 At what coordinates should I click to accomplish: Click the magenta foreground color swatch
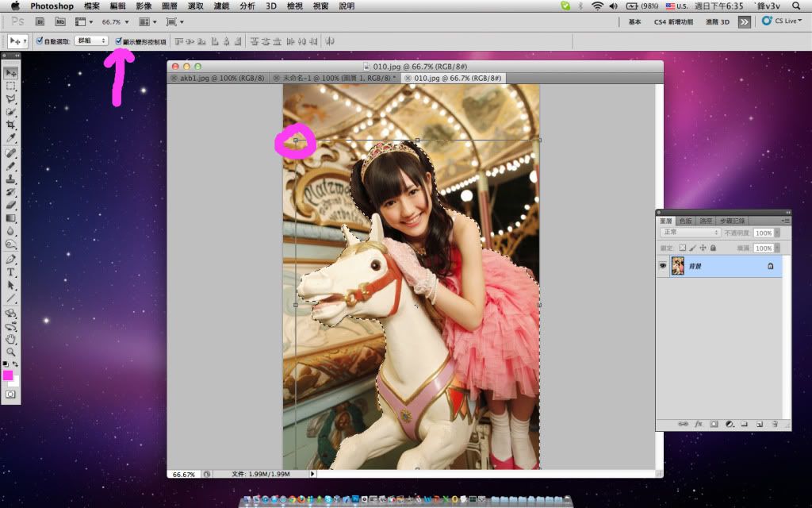point(8,375)
